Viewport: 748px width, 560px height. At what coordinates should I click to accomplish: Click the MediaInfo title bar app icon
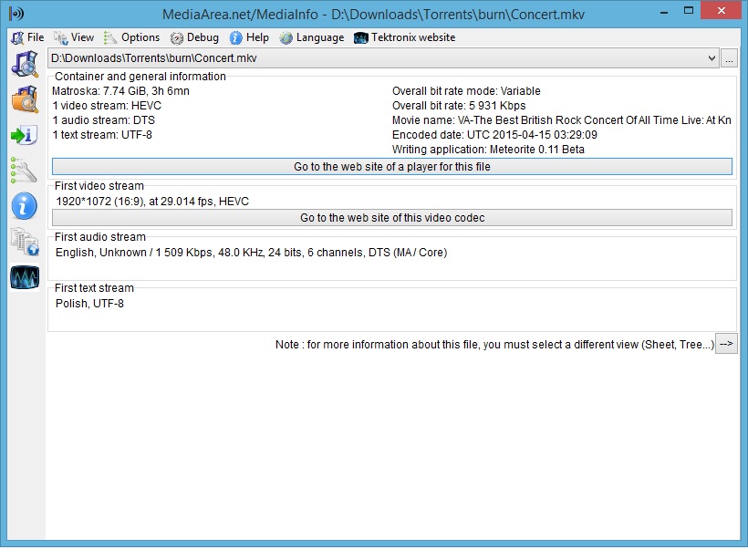point(16,14)
